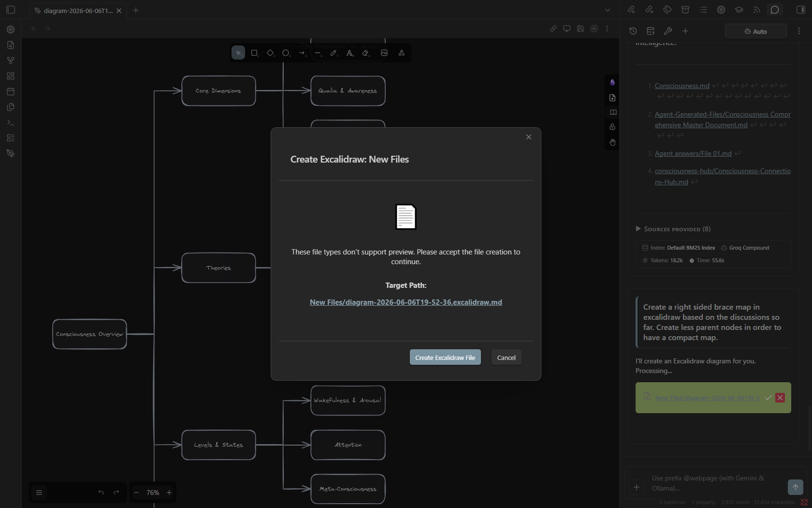This screenshot has height=508, width=812.
Task: Open New Files diagram link in chat
Action: tap(707, 398)
